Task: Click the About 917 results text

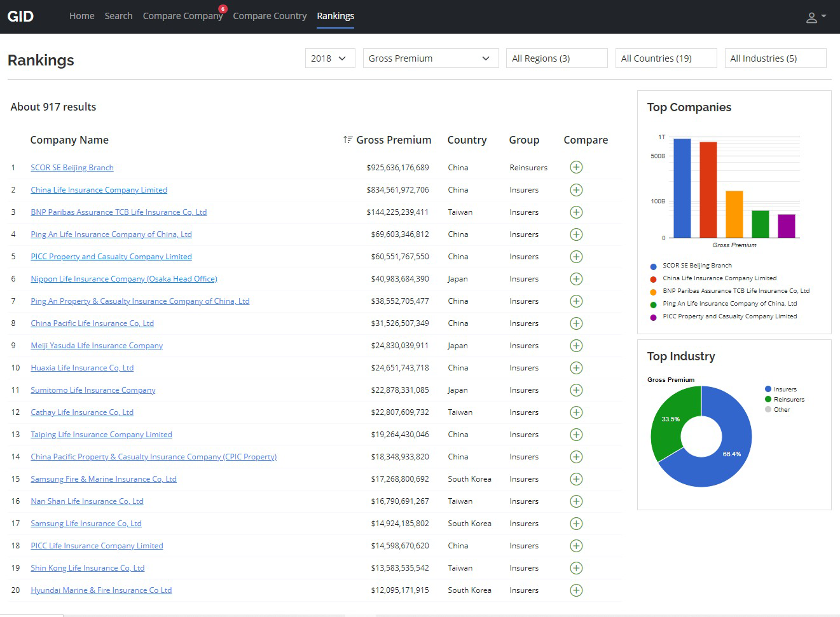Action: pos(53,107)
